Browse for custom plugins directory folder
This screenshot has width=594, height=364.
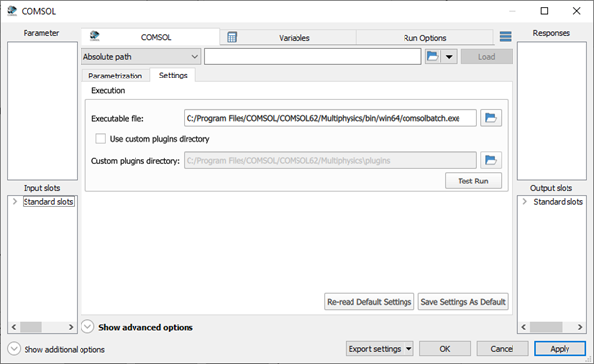click(491, 160)
